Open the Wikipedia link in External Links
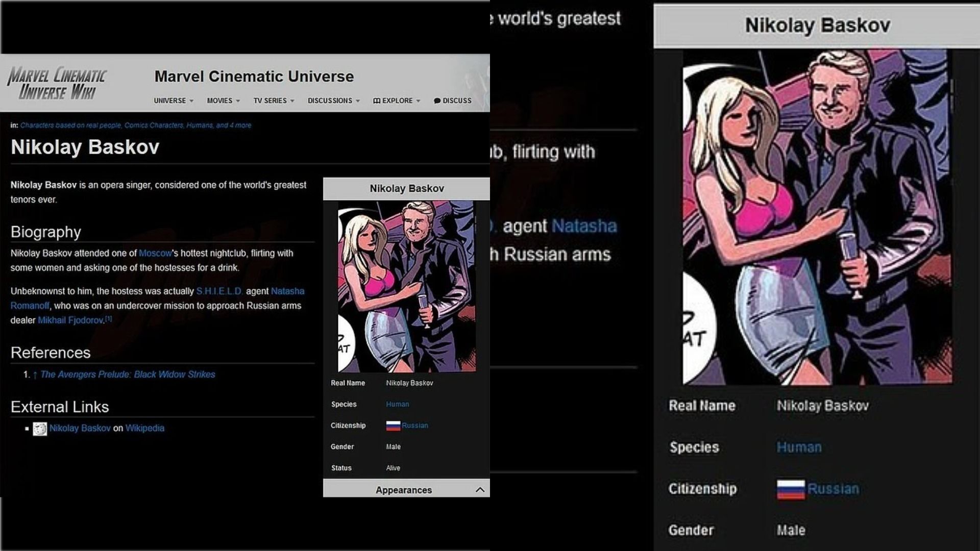 tap(145, 428)
